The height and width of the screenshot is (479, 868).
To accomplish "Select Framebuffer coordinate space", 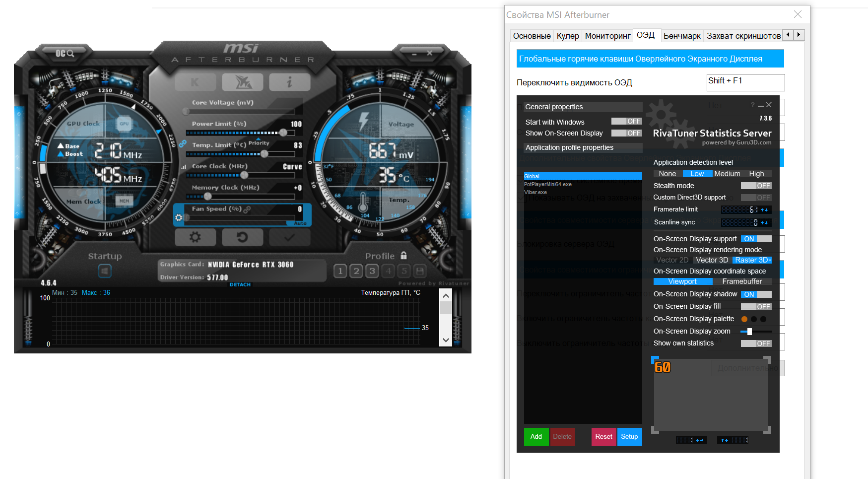I will click(742, 281).
